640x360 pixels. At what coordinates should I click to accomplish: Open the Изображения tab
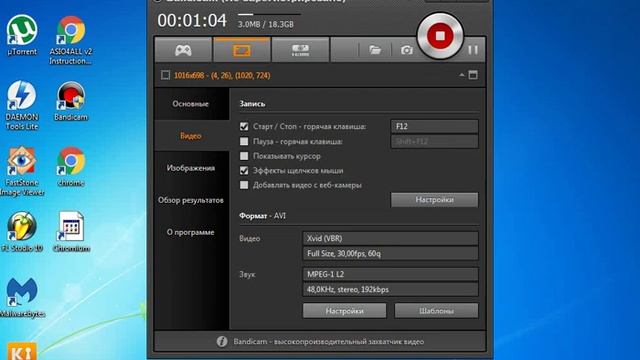coord(191,168)
